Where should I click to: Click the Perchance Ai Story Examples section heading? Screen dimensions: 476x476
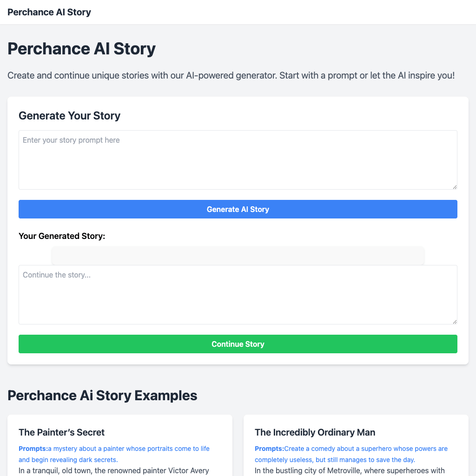click(102, 395)
